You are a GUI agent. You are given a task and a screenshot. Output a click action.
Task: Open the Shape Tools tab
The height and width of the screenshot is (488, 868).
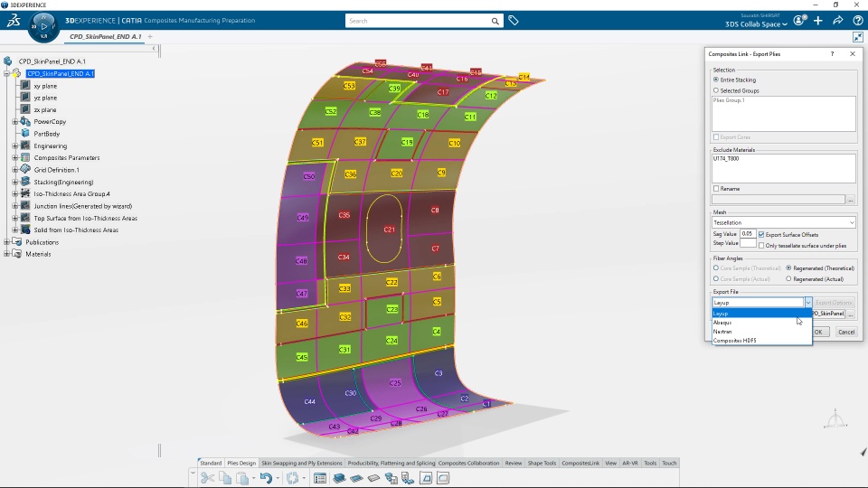point(542,463)
